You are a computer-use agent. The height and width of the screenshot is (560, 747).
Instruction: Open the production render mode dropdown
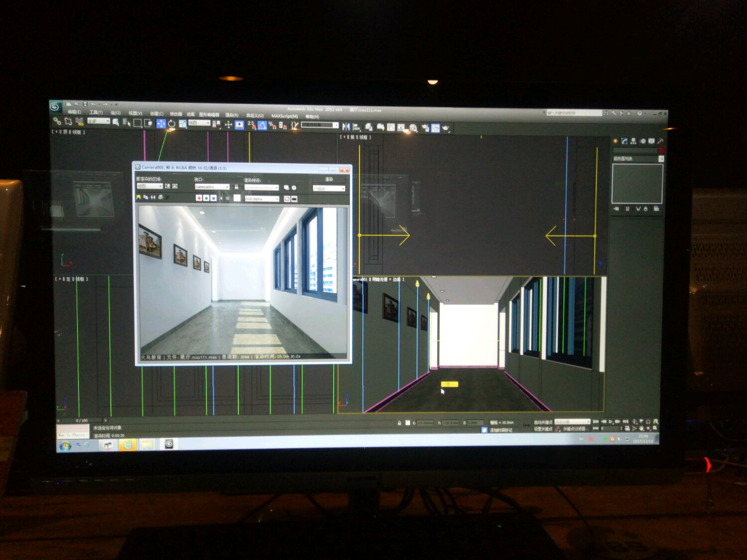click(x=329, y=189)
